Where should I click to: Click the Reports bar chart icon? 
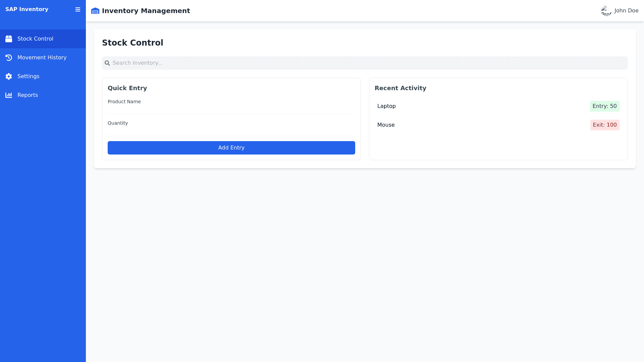(x=9, y=95)
